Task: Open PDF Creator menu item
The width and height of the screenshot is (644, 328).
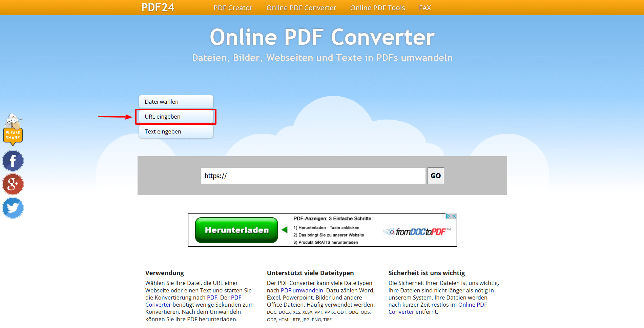Action: click(233, 8)
